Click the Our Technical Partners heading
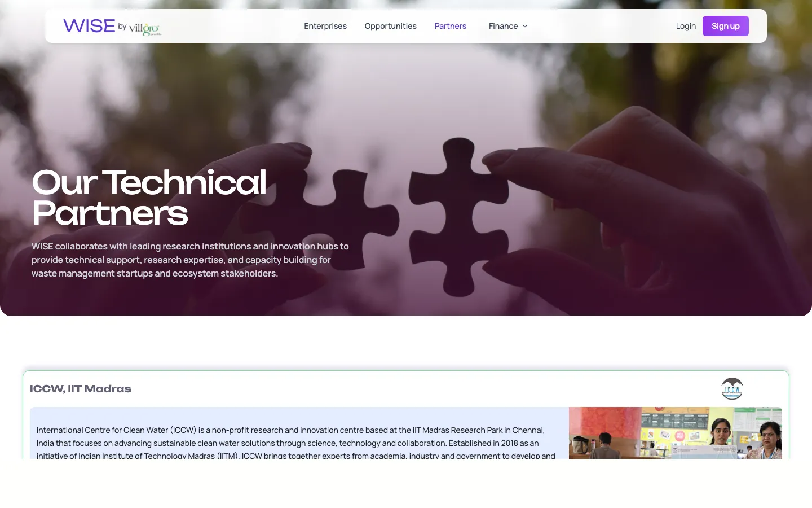812x508 pixels. tap(149, 198)
